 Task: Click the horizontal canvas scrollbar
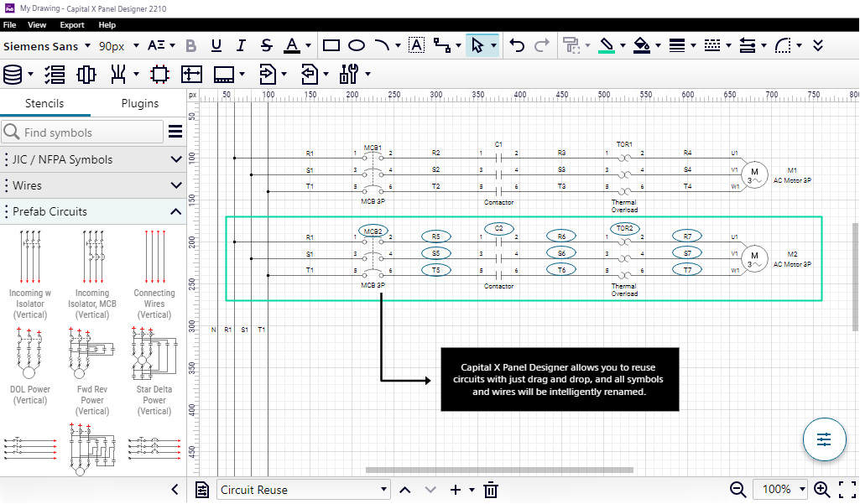point(500,470)
